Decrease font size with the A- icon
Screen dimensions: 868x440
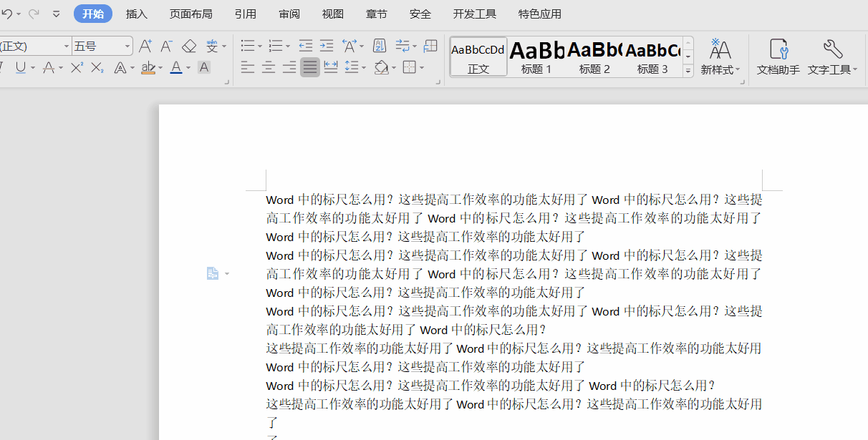pos(166,46)
